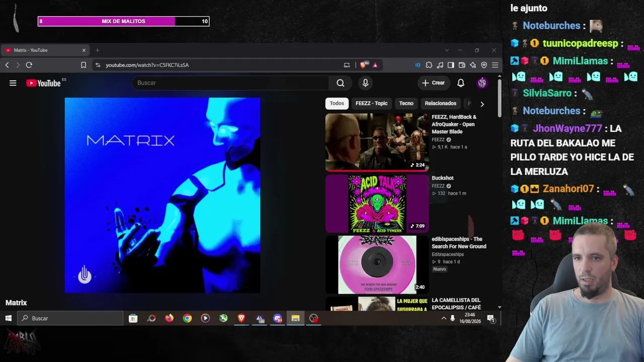Click the Matrix album art video player
The height and width of the screenshot is (362, 644).
pos(163,195)
